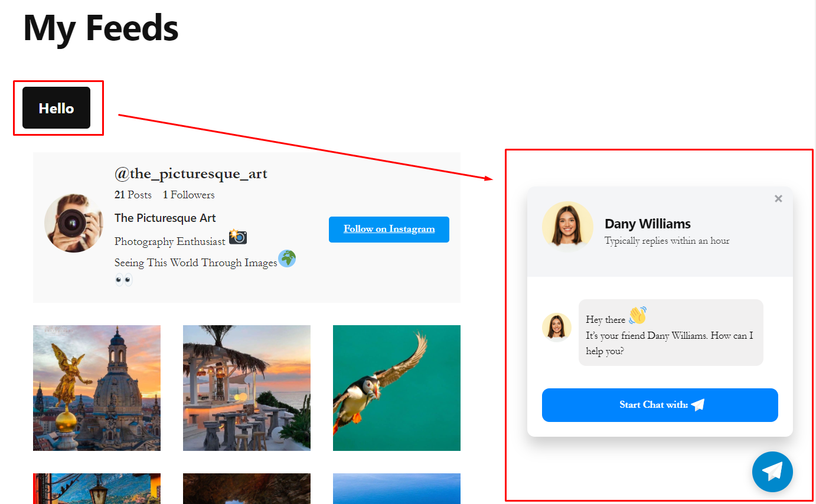Click the camera emoji in the profile bio
Viewport: 816px width, 504px height.
point(239,237)
